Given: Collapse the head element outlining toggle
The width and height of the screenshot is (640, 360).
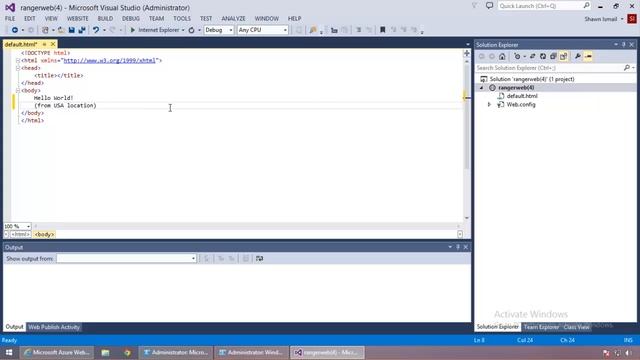Looking at the screenshot, I should (x=18, y=68).
